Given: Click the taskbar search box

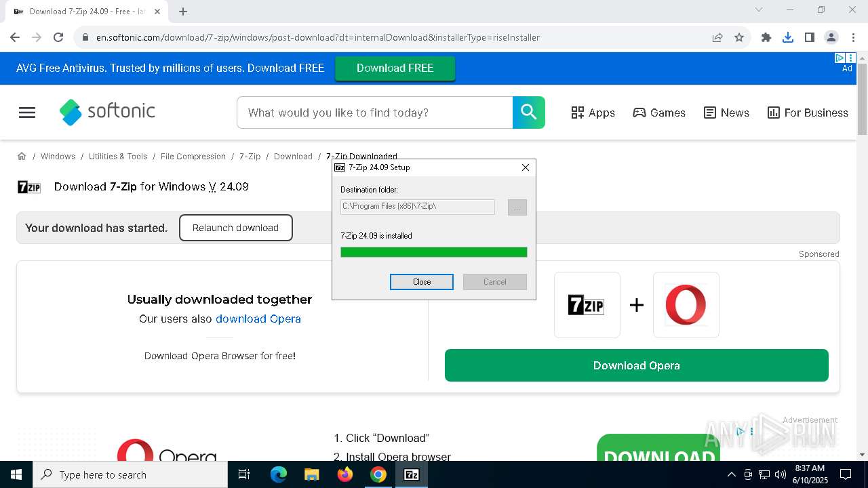Looking at the screenshot, I should (130, 474).
